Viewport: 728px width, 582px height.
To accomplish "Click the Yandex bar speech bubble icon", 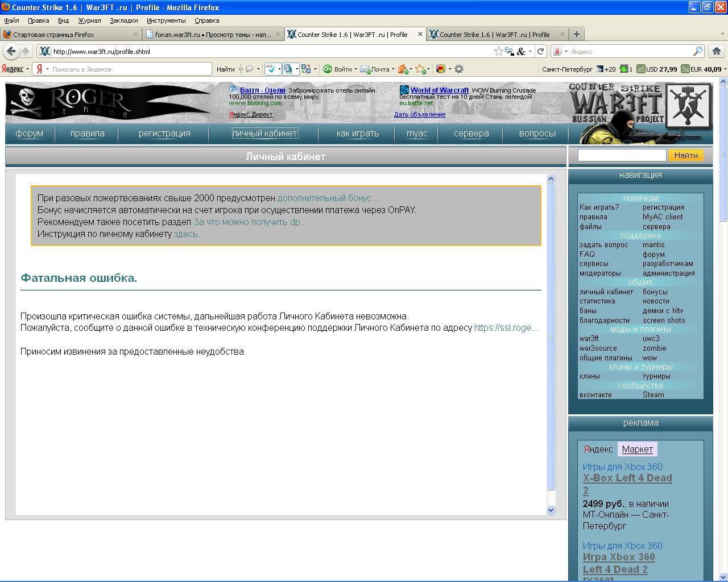I will click(x=249, y=69).
